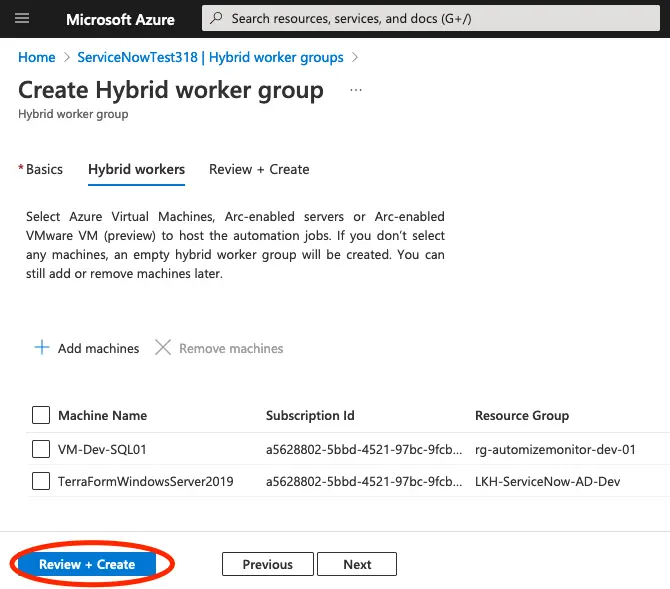Click the Microsoft Azure logo text

coord(120,19)
